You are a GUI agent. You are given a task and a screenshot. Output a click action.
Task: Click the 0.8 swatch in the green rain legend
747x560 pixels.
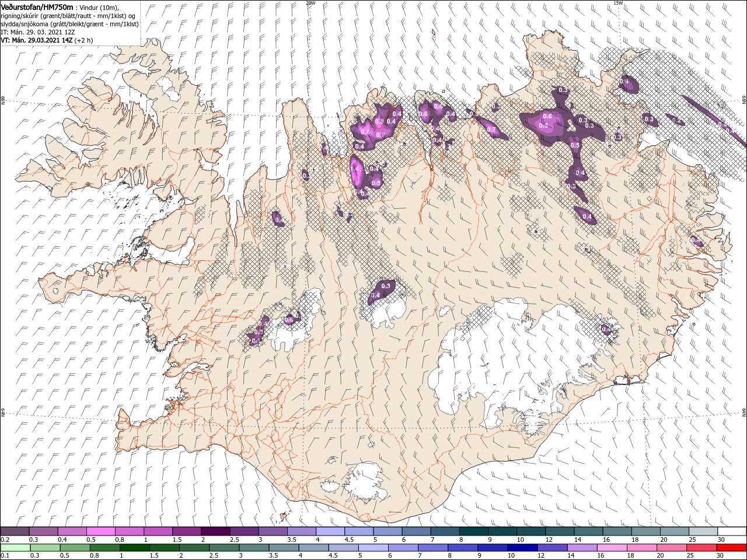[x=105, y=548]
